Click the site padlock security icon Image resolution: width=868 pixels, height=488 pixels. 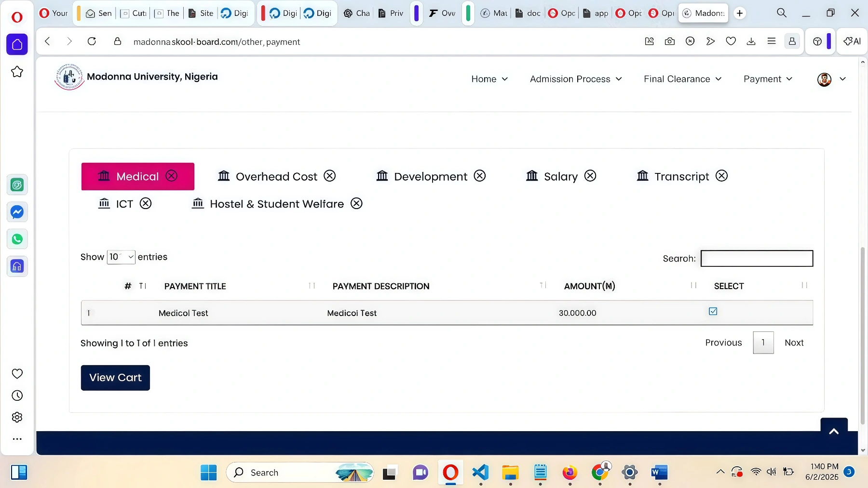(117, 41)
